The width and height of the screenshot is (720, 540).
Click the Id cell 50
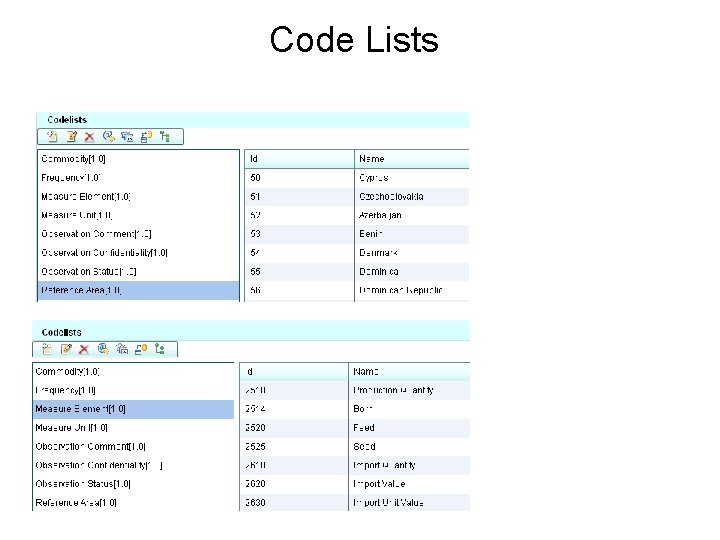[x=299, y=178]
